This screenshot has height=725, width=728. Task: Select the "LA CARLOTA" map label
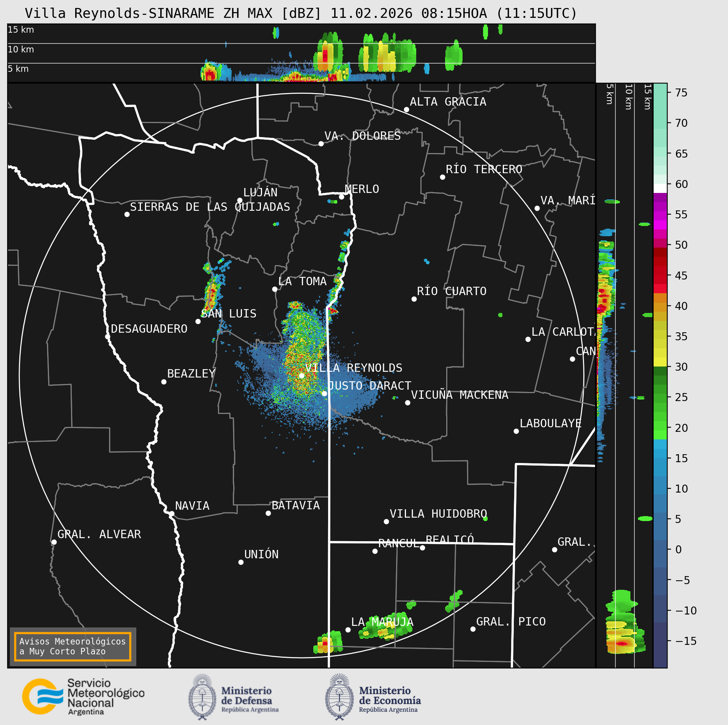tap(564, 332)
